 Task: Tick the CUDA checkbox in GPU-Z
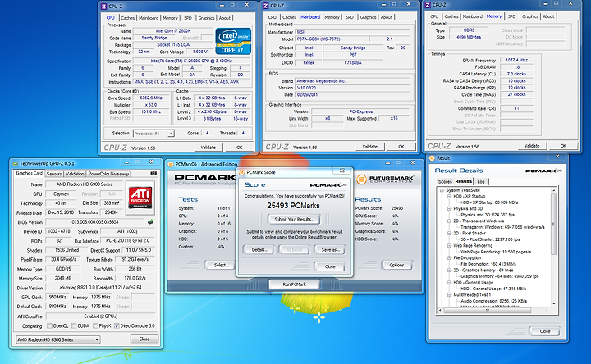[74, 325]
